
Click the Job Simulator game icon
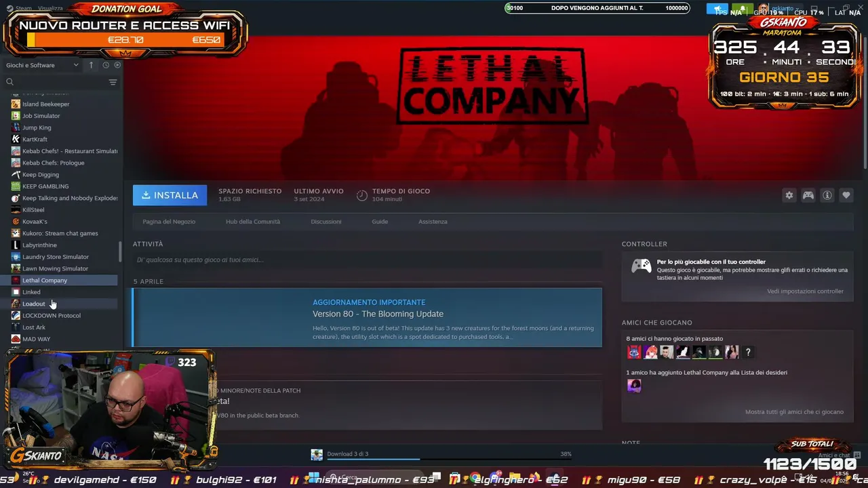pos(16,116)
